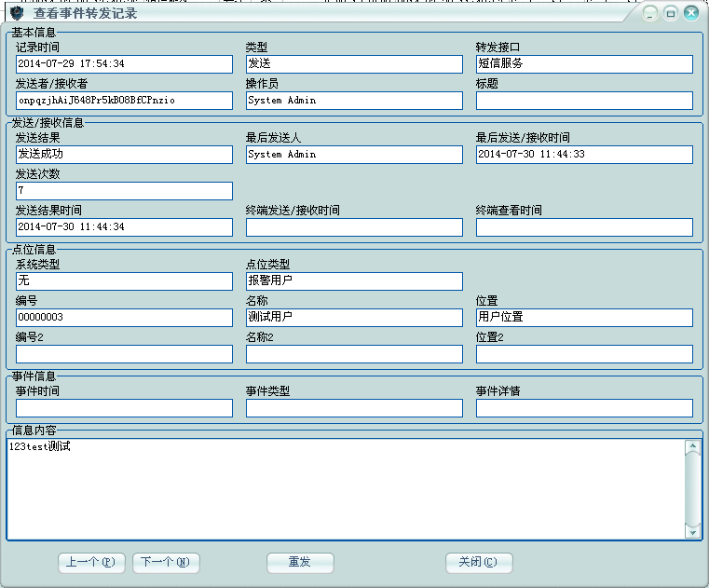Click the scroll up arrow in 信息内容
The image size is (709, 588).
point(692,447)
